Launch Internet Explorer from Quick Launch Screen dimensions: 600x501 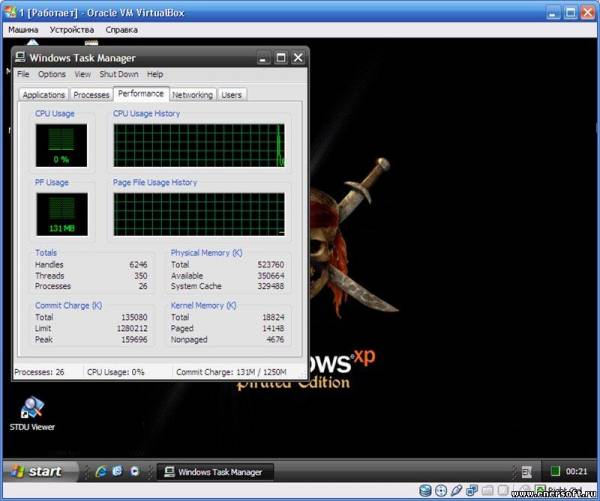click(101, 472)
